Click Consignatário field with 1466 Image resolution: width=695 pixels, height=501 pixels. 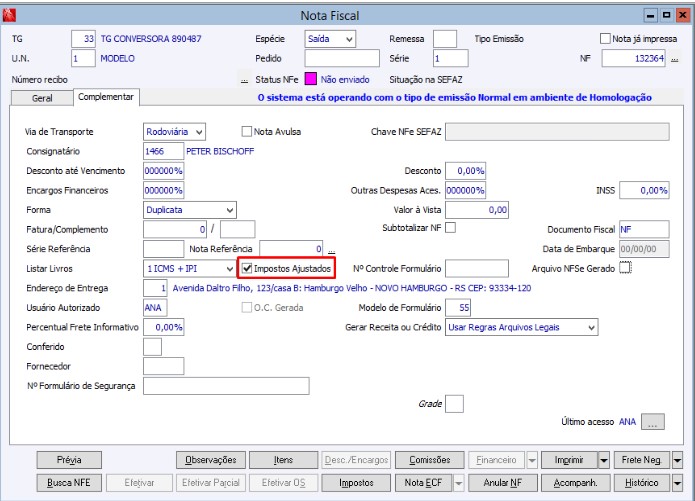pos(163,151)
